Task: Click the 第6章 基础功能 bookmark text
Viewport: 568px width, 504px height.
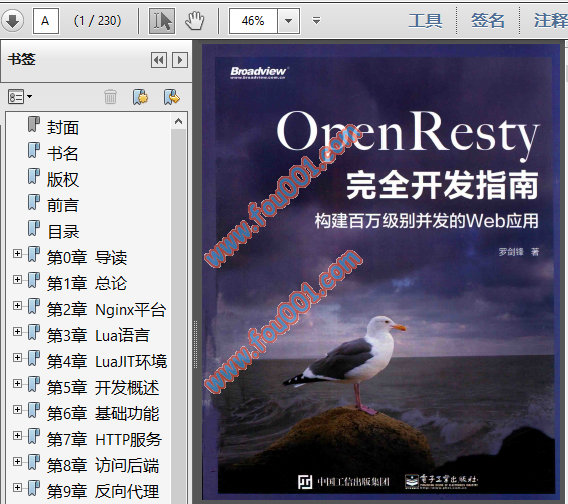Action: pos(103,413)
